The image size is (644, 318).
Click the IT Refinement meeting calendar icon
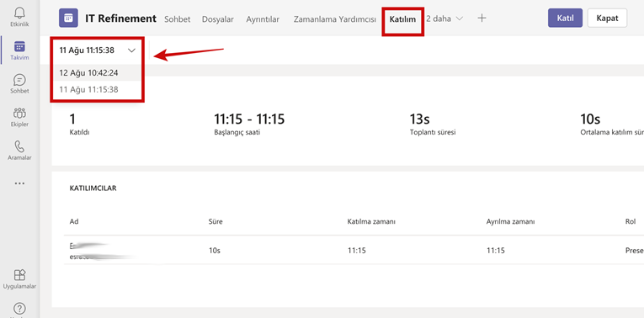68,18
